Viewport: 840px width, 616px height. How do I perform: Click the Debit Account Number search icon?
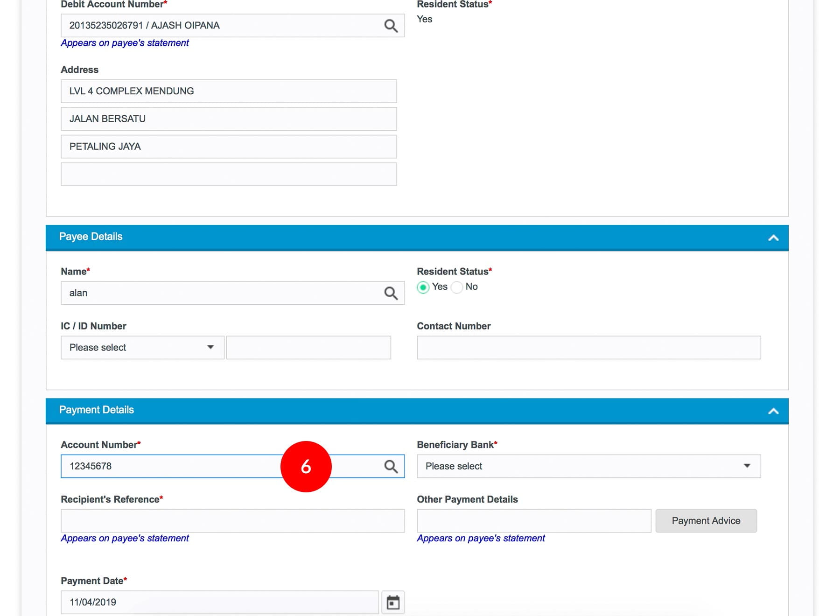[x=391, y=26]
